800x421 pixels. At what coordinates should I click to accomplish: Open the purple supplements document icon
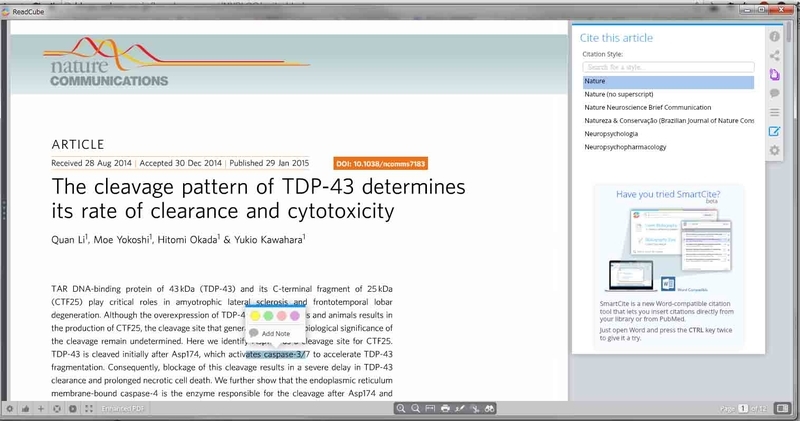tap(774, 75)
